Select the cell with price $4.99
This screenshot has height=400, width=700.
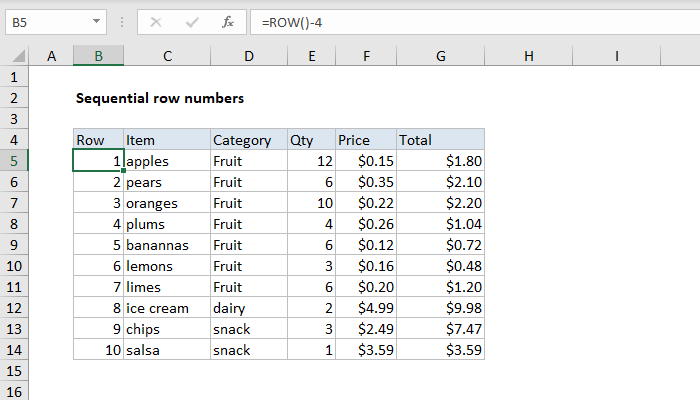point(366,308)
